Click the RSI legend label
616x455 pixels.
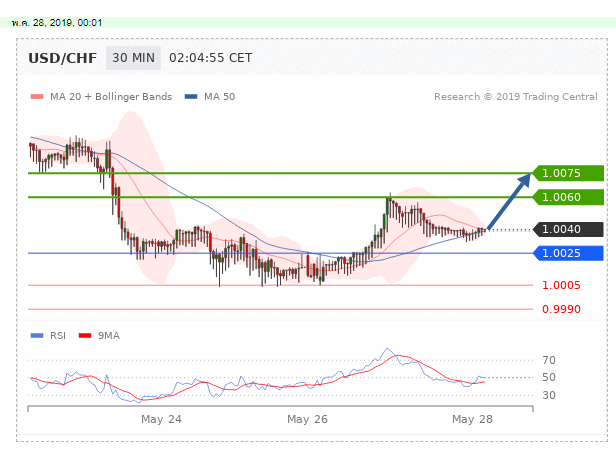tap(58, 336)
